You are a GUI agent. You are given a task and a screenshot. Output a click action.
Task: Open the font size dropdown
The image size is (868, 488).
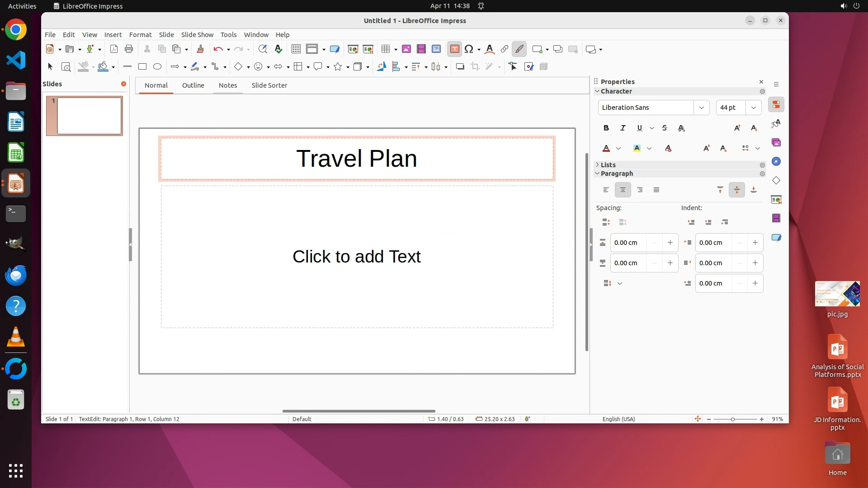pos(754,108)
